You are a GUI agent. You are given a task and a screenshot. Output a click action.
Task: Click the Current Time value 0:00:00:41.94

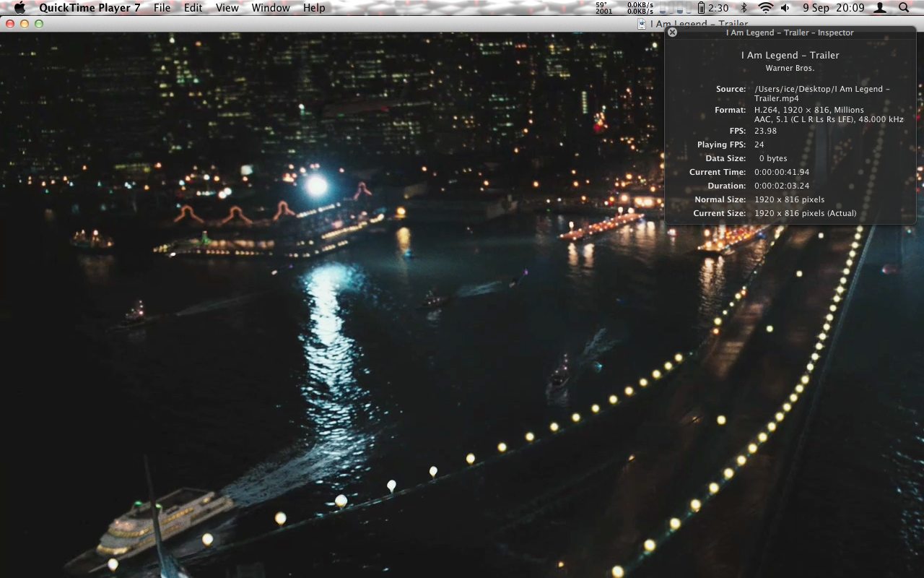tap(782, 172)
